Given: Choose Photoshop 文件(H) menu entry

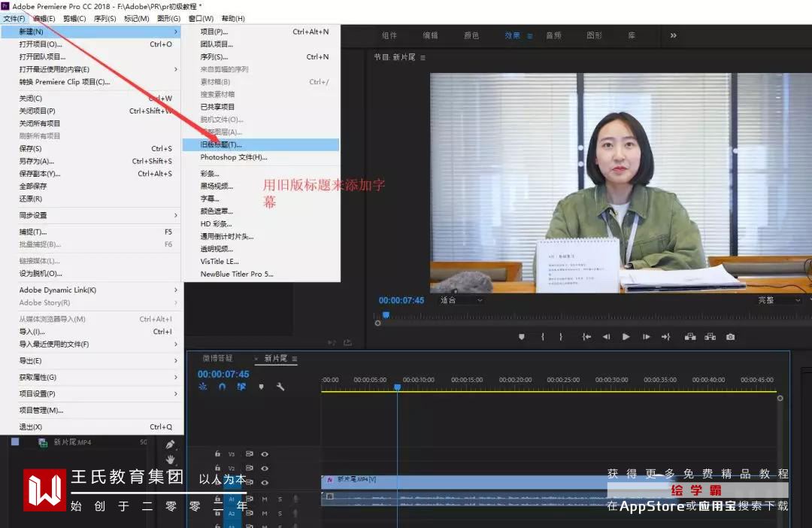Looking at the screenshot, I should coord(261,157).
